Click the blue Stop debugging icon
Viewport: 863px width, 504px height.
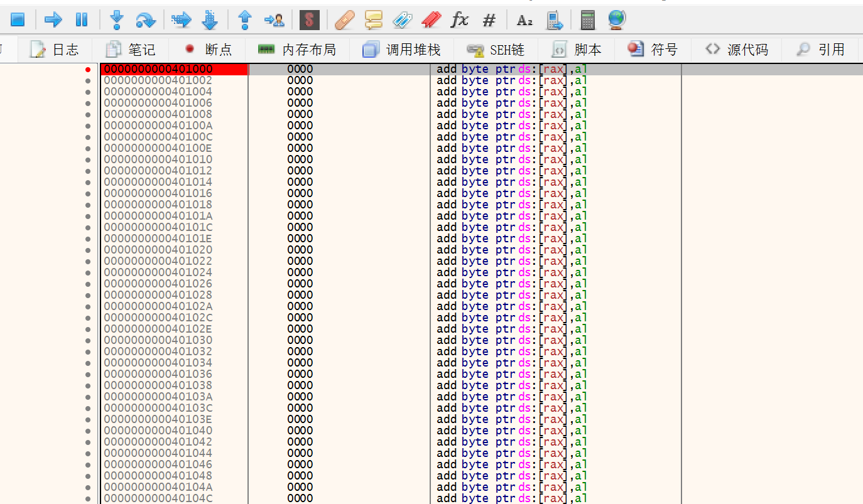click(18, 20)
